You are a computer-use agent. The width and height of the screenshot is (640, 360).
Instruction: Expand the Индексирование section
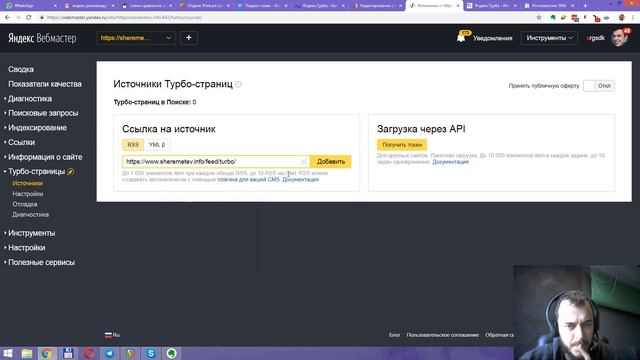pos(37,128)
